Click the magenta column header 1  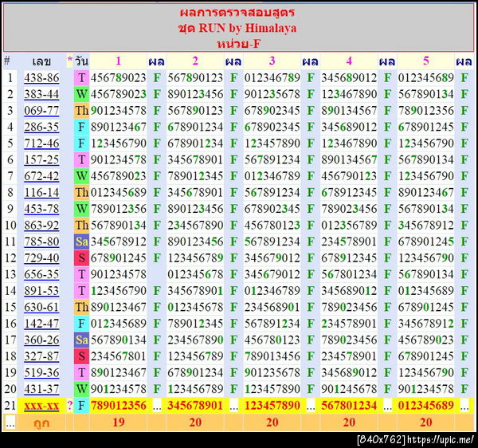point(118,61)
